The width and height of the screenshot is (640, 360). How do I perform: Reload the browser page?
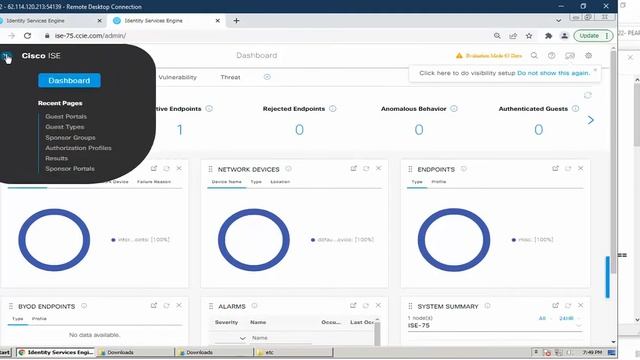27,36
